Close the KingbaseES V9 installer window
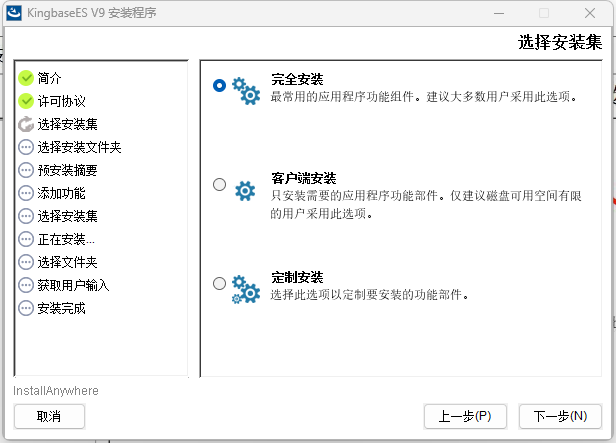 [590, 13]
